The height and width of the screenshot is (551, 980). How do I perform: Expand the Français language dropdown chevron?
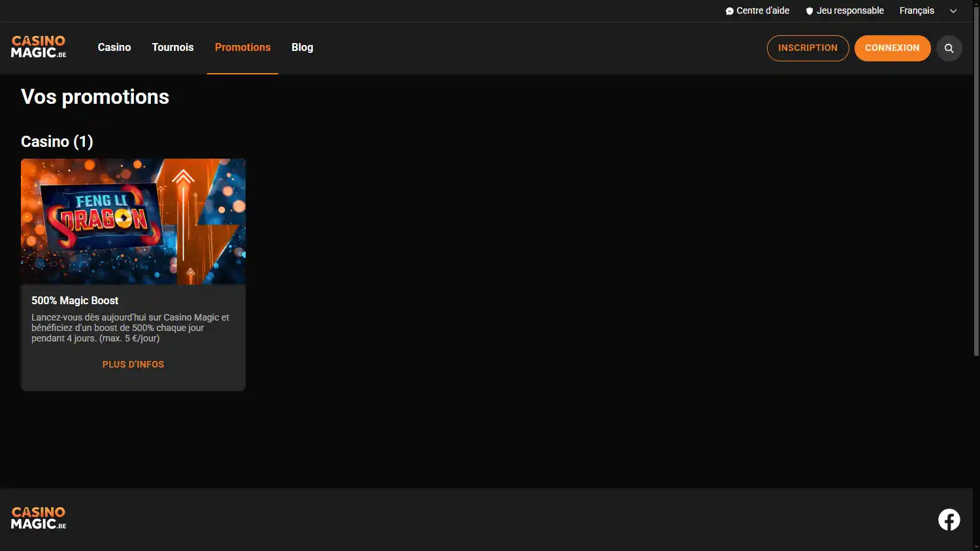(953, 11)
